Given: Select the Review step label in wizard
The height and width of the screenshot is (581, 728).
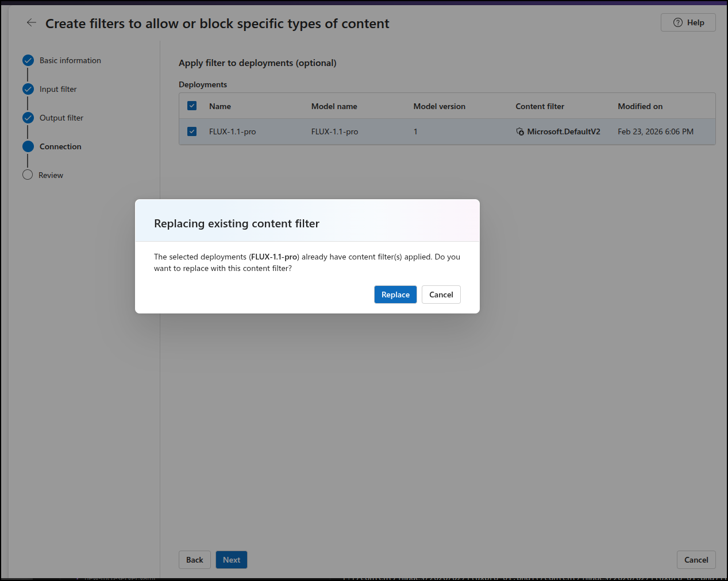Looking at the screenshot, I should point(51,175).
